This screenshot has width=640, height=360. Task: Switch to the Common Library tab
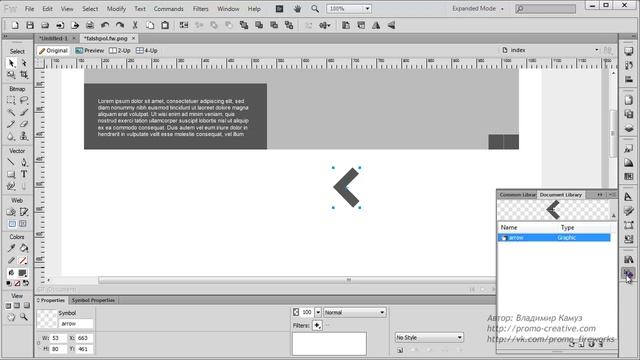coord(517,195)
